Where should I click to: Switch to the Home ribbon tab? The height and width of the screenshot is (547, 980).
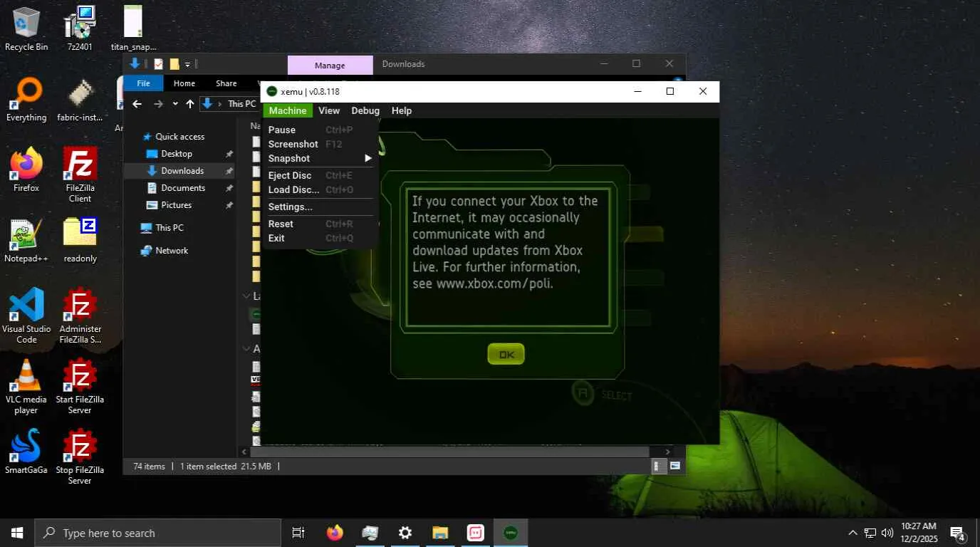click(184, 83)
